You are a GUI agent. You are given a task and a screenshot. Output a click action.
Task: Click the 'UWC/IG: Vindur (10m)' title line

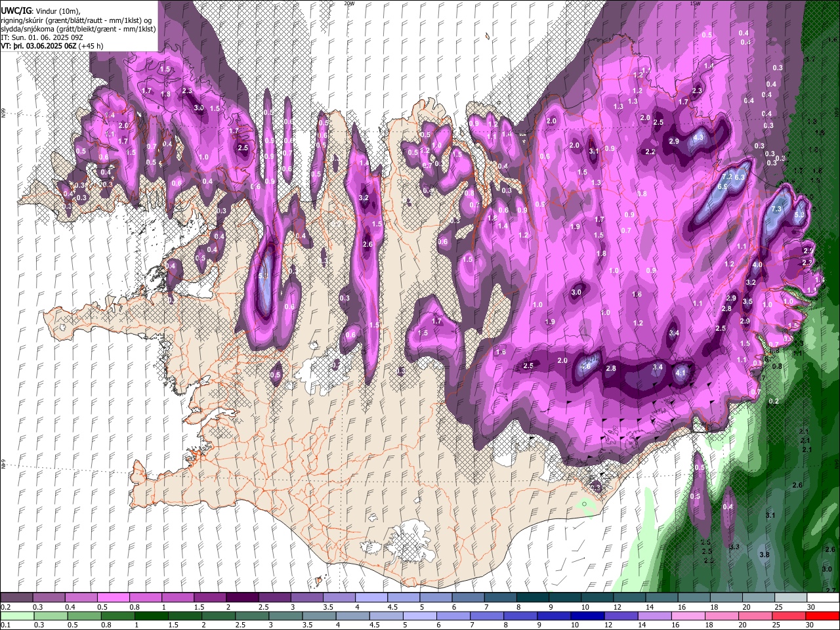pos(41,11)
